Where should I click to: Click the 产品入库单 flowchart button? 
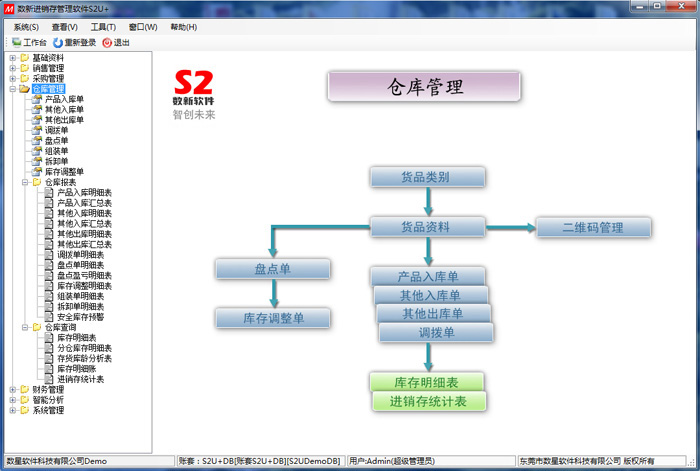[427, 276]
